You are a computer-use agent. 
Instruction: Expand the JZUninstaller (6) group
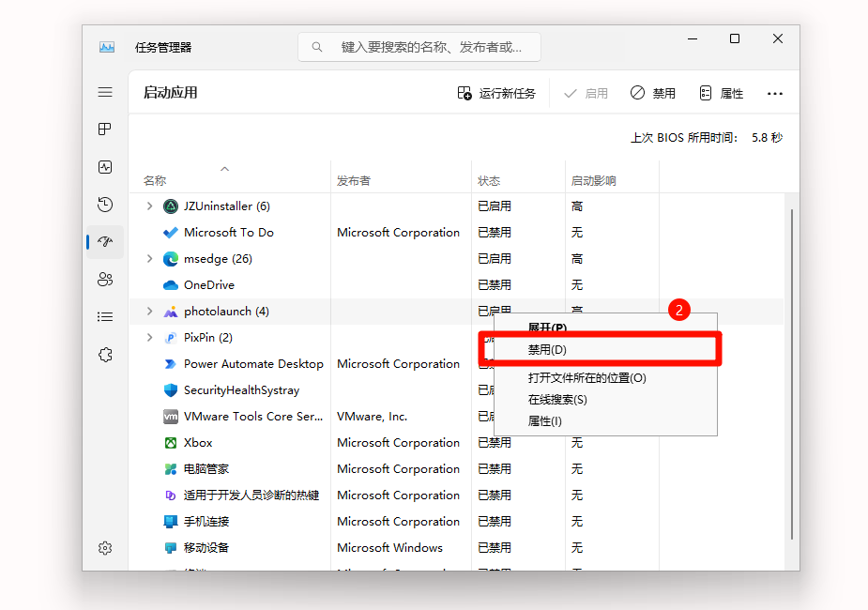click(149, 206)
